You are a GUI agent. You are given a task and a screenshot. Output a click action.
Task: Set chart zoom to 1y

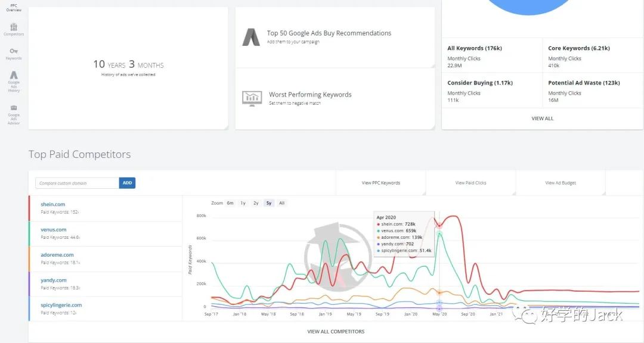pos(243,203)
